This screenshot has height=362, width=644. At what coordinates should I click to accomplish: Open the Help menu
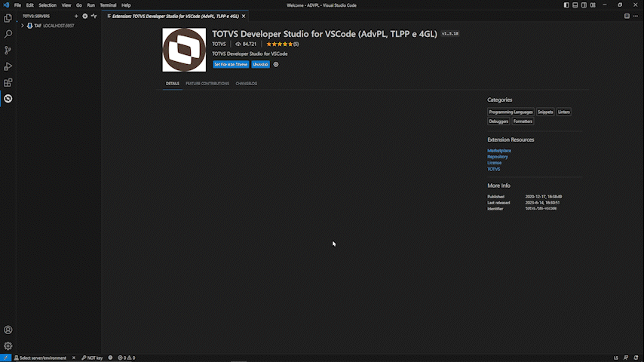click(126, 5)
